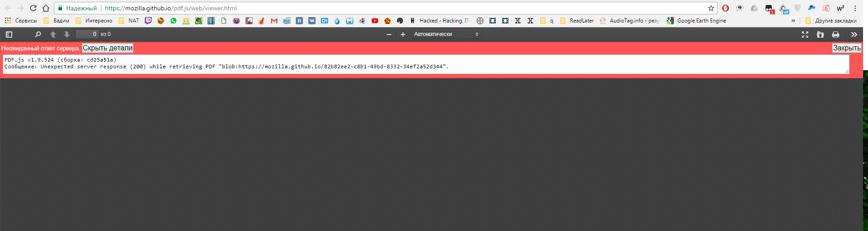Expand hidden bookmarks chevron
This screenshot has height=231, width=868.
pos(793,21)
